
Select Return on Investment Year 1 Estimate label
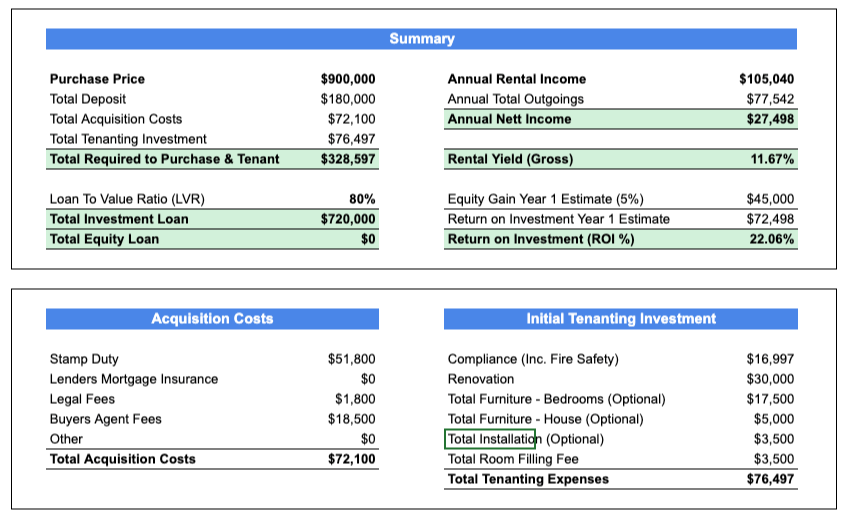tap(559, 219)
